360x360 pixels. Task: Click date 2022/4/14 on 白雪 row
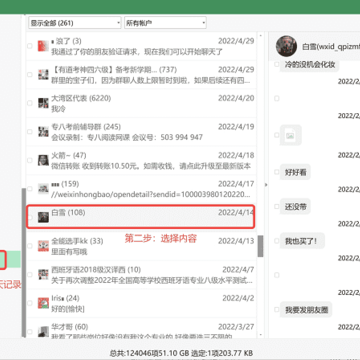click(x=236, y=212)
